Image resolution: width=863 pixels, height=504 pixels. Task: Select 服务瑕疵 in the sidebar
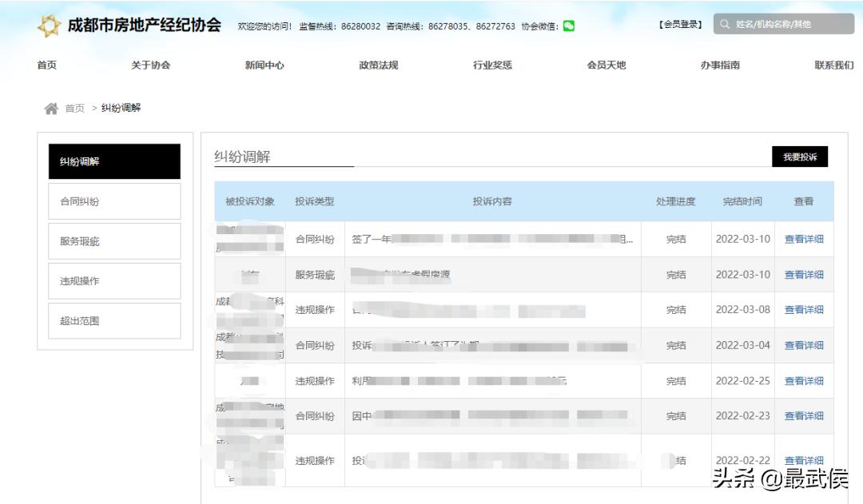tap(113, 240)
